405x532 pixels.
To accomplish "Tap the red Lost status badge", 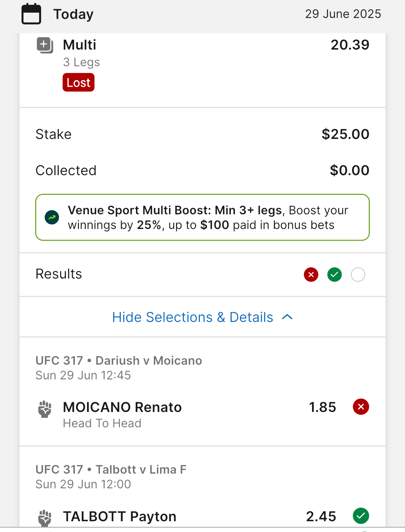I will (79, 83).
